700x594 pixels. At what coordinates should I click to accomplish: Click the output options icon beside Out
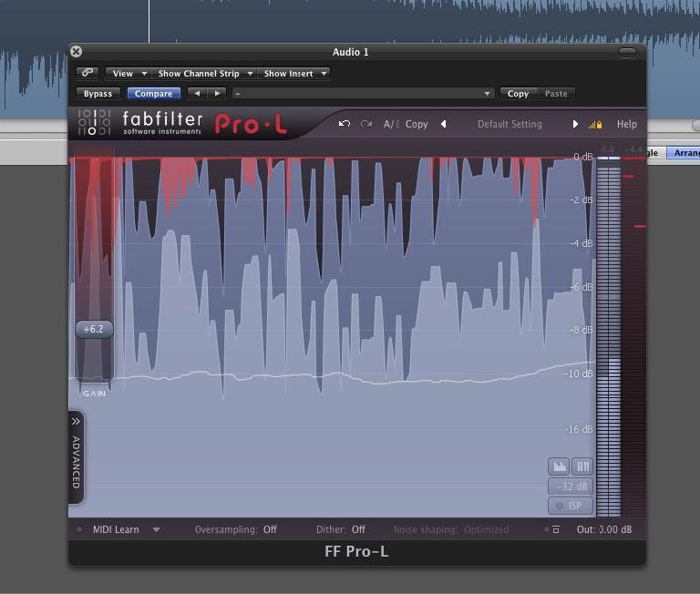coord(556,529)
